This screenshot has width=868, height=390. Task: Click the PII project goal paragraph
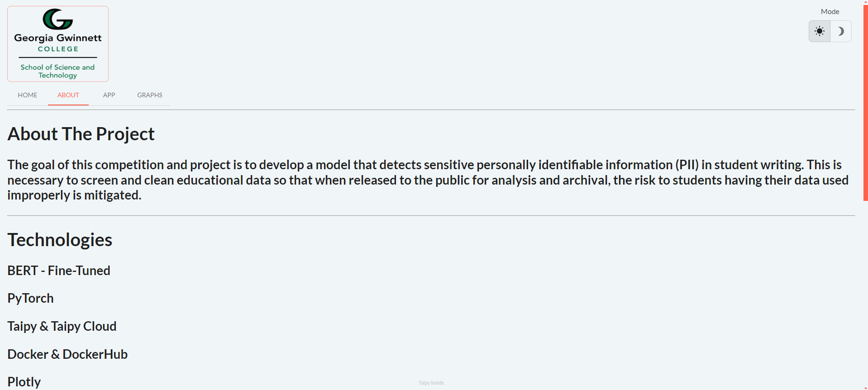(428, 180)
